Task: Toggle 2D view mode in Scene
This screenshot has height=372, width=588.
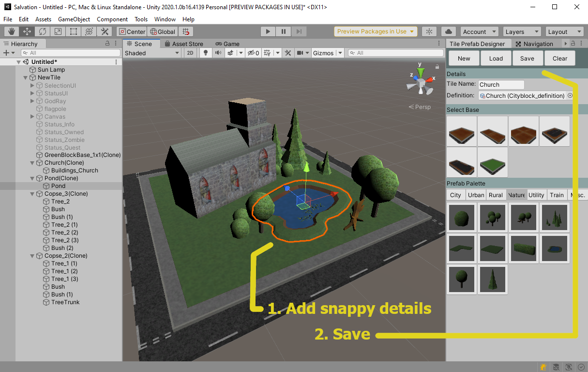Action: [x=190, y=53]
